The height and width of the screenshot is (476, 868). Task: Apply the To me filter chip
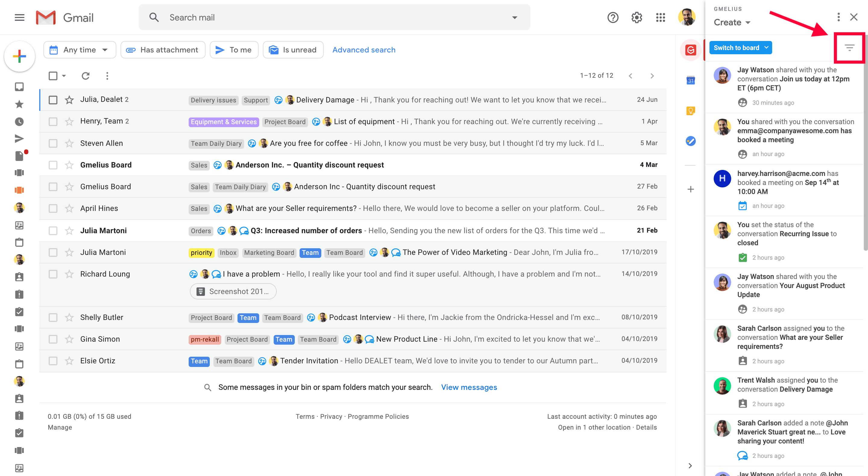coord(234,50)
